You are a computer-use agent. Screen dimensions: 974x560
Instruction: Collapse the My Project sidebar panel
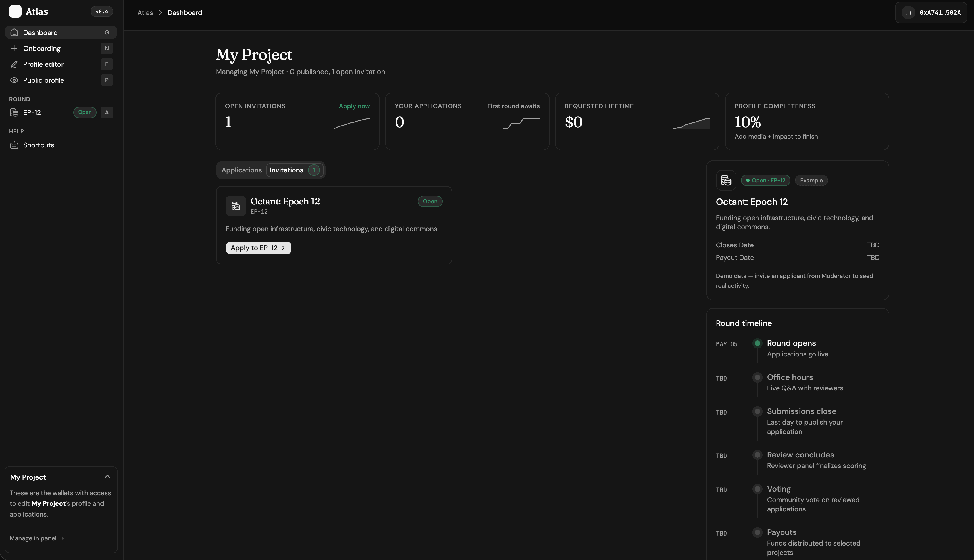coord(107,477)
